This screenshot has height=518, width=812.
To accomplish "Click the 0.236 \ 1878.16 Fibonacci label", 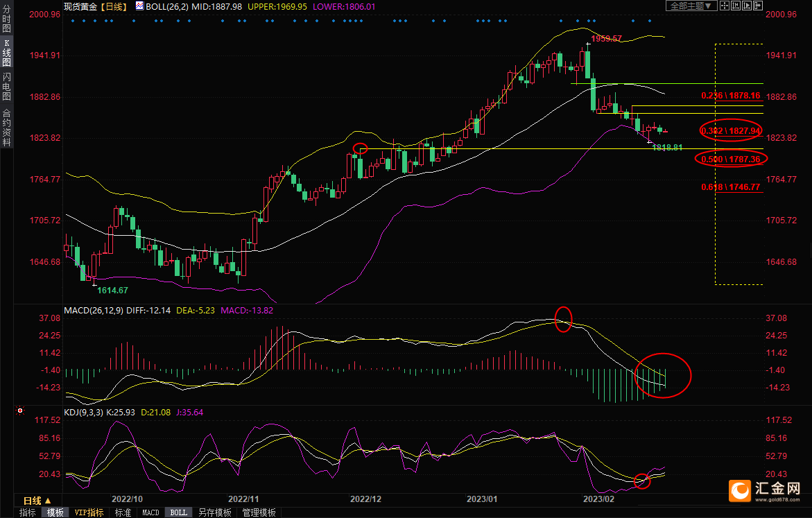I will [731, 95].
